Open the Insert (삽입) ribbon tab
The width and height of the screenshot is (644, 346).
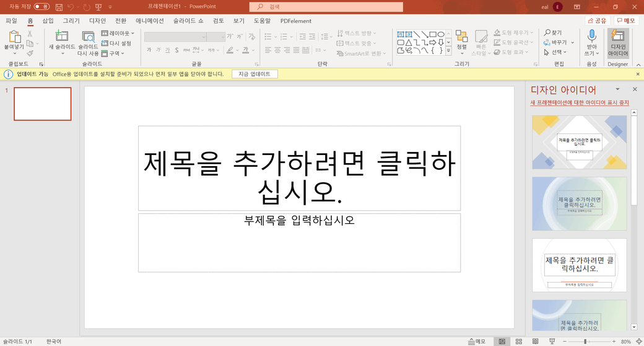[x=48, y=20]
